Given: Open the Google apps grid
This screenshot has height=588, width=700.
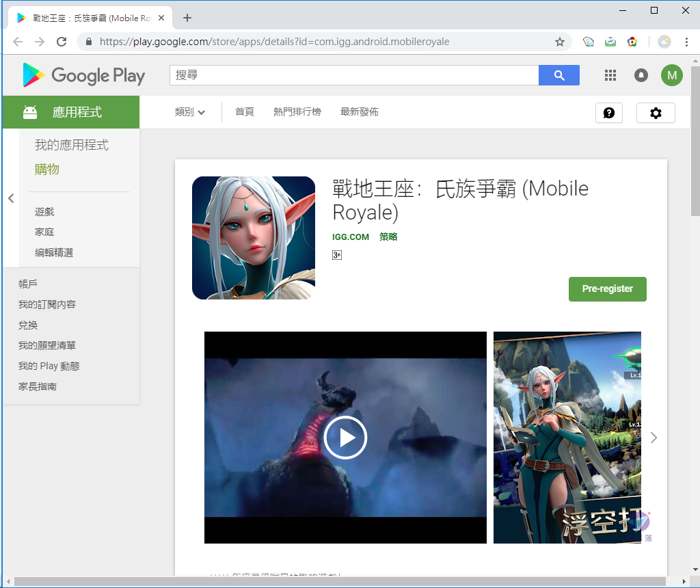Looking at the screenshot, I should pos(610,75).
